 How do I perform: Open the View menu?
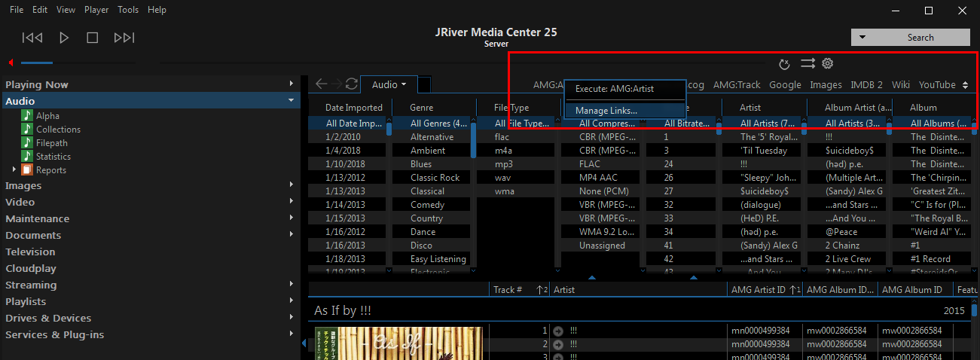(x=66, y=10)
